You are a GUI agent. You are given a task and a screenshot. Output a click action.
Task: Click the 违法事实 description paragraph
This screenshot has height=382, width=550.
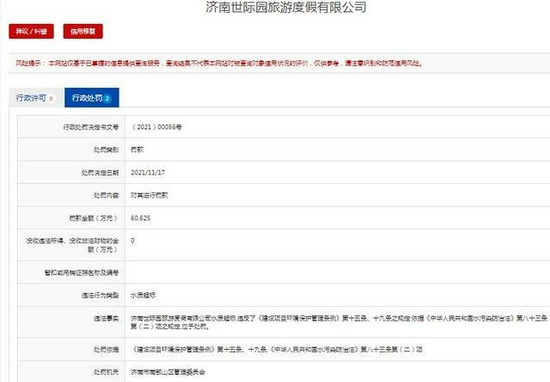(339, 322)
